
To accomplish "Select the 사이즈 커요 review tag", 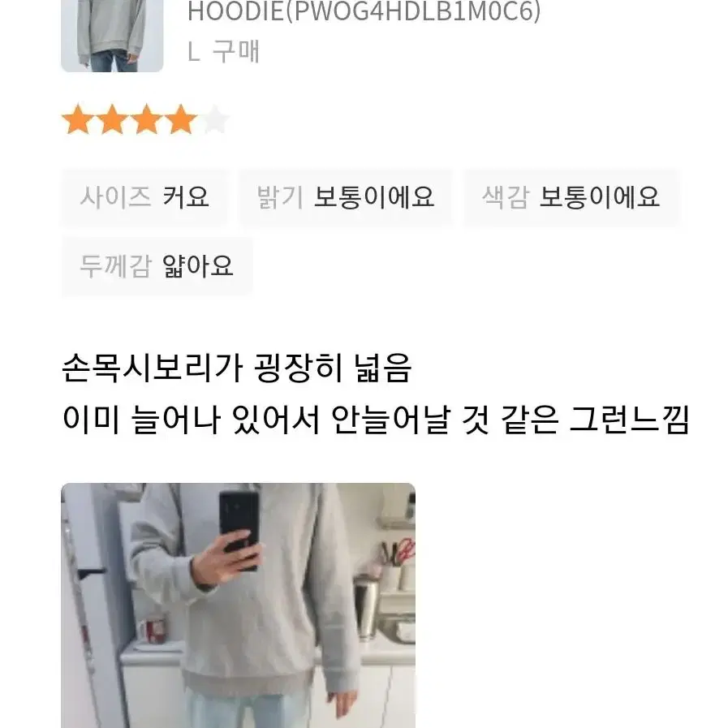I will click(x=144, y=197).
